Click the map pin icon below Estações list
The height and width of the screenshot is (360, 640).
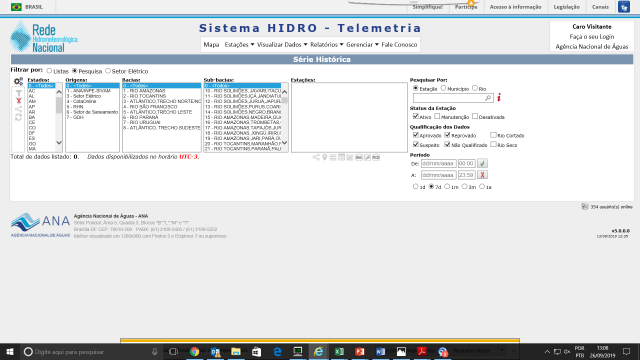pos(324,158)
